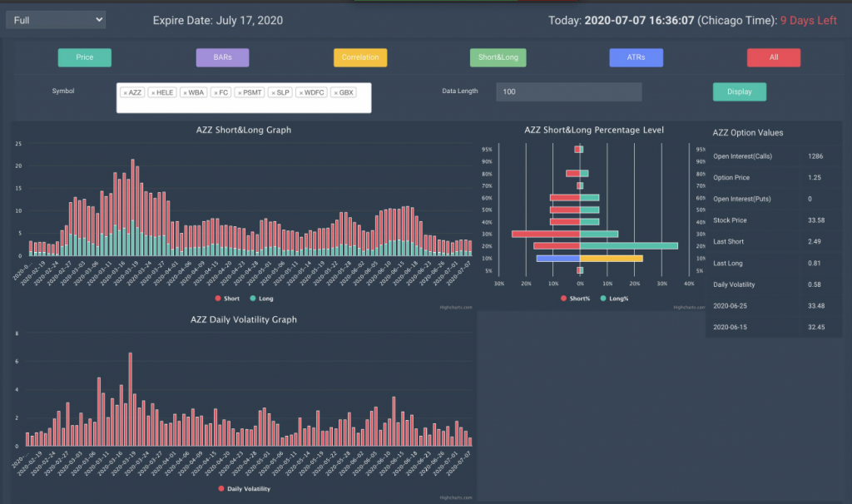The height and width of the screenshot is (504, 852).
Task: Click the Display button
Action: (x=740, y=91)
